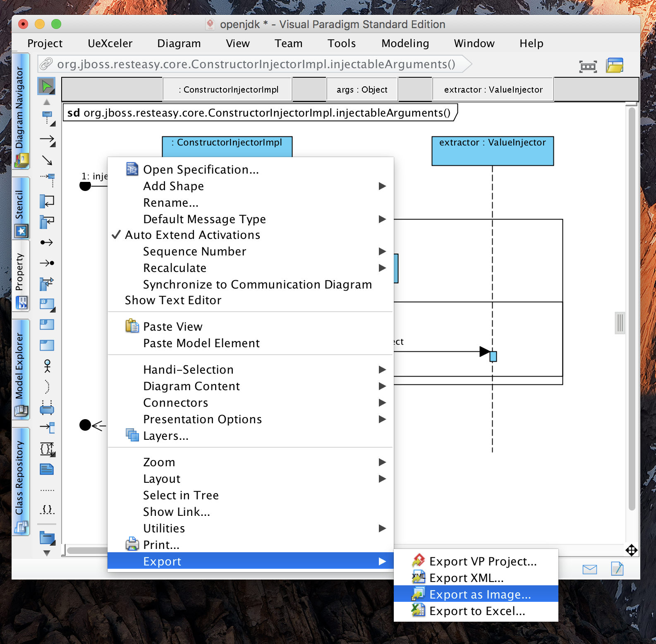Expand the Presentation Options submenu

(x=250, y=419)
